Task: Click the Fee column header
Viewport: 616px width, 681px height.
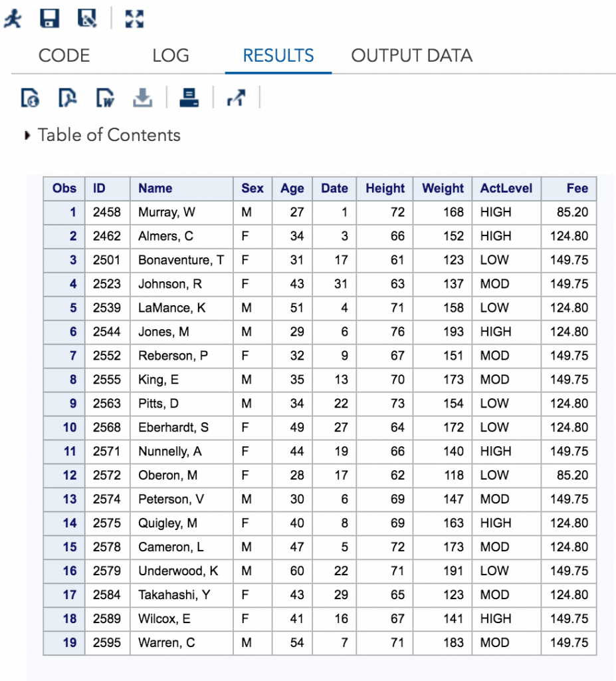Action: click(569, 188)
